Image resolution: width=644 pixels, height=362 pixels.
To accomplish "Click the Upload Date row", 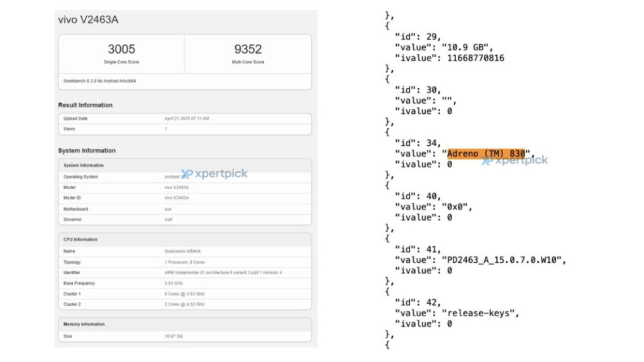I will click(185, 119).
